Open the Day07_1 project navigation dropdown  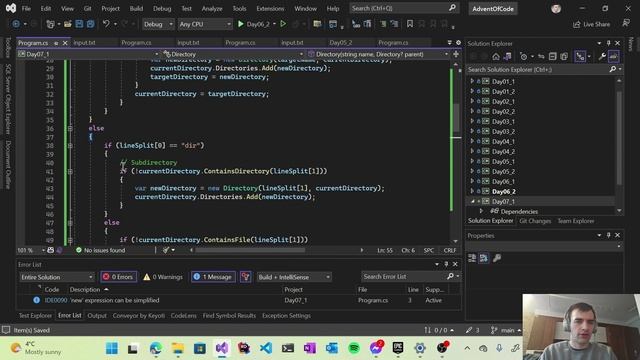[x=88, y=54]
